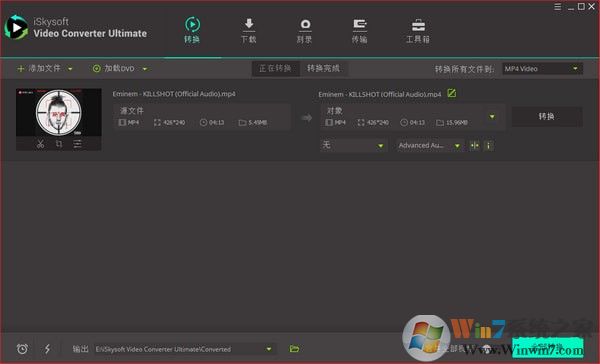The height and width of the screenshot is (364, 600).
Task: Open the Transfer (传输) tab
Action: tap(360, 30)
